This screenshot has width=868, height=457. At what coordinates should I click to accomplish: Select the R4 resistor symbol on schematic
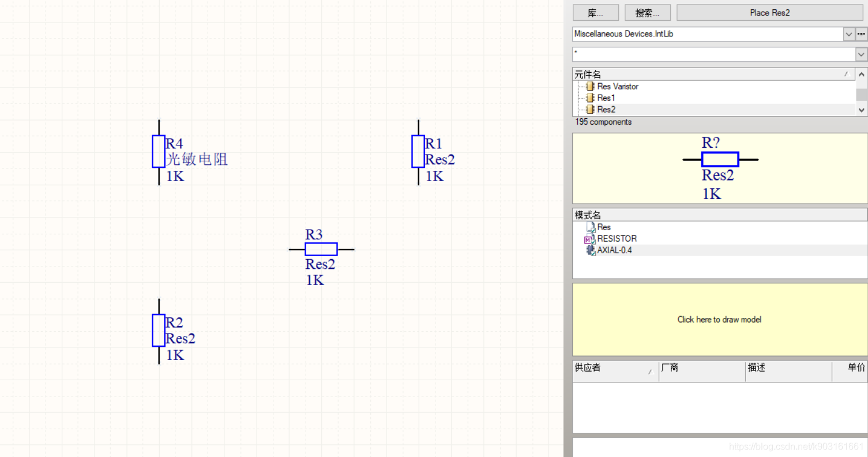(159, 152)
